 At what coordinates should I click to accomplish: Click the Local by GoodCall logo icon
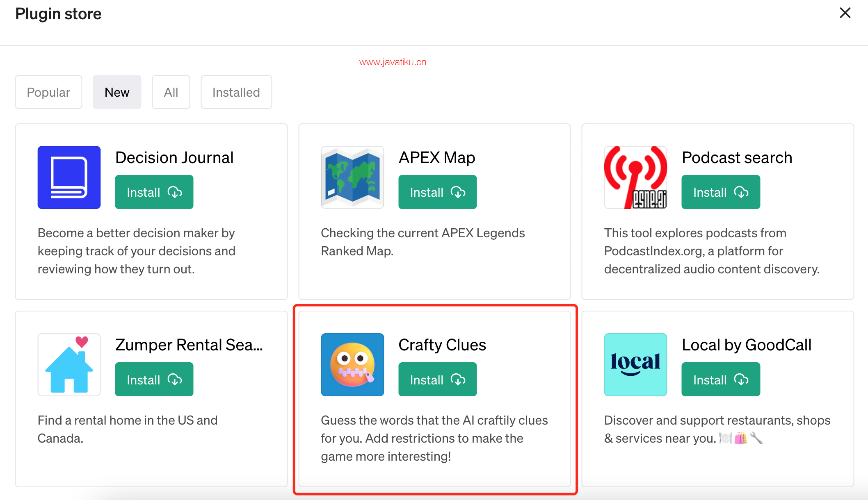pyautogui.click(x=635, y=365)
